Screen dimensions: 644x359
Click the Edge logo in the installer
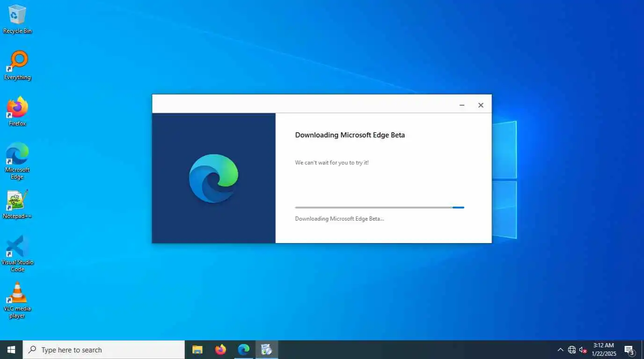tap(214, 178)
